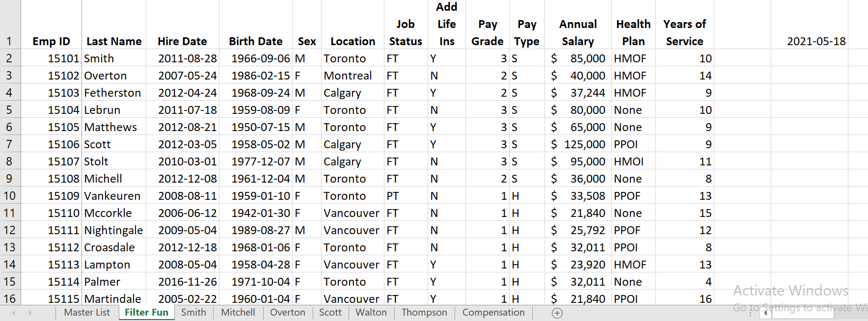Click the cell showing $125,000 salary
868x321 pixels.
578,144
